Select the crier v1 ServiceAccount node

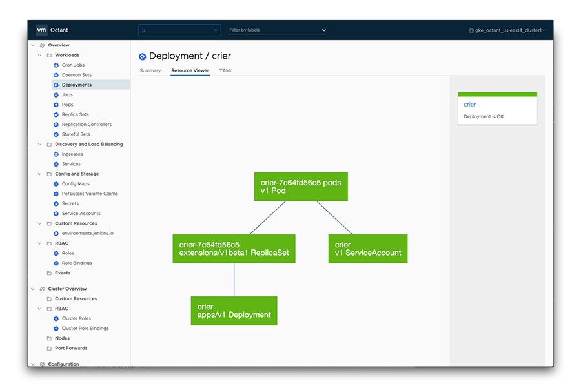367,249
